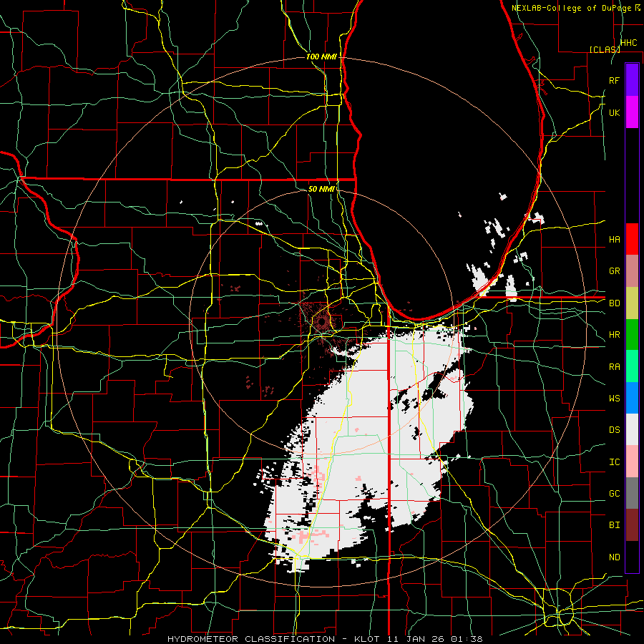Pick the RA light green swatch
This screenshot has height=644, width=644.
pos(632,366)
